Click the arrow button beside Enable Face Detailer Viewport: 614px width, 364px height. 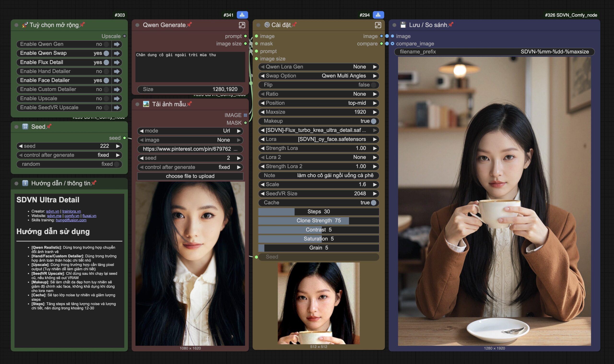click(x=117, y=80)
